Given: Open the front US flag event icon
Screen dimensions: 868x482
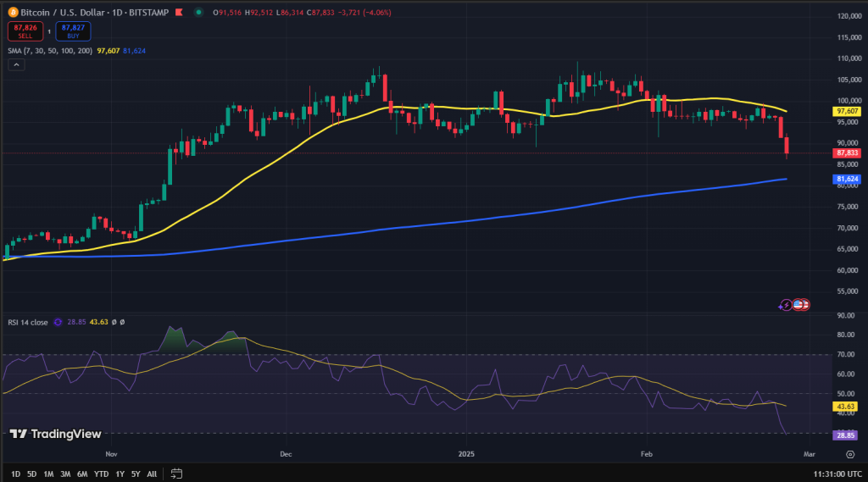Looking at the screenshot, I should point(798,304).
